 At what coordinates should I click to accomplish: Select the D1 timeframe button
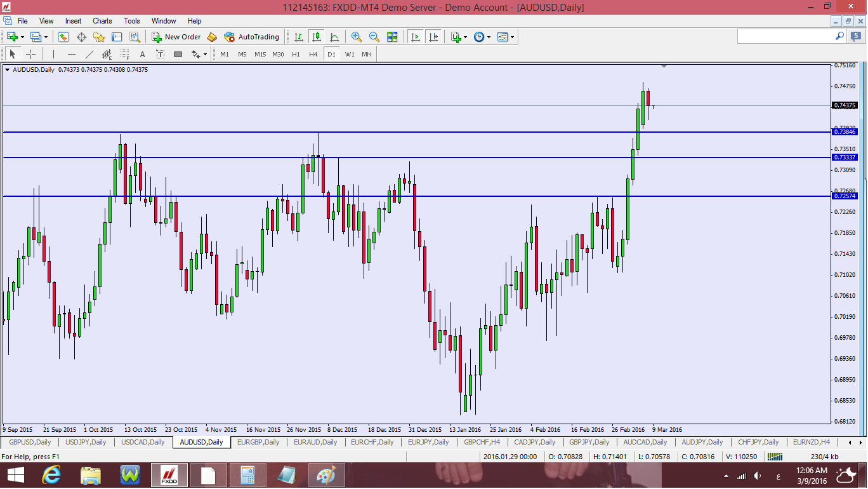pos(331,54)
